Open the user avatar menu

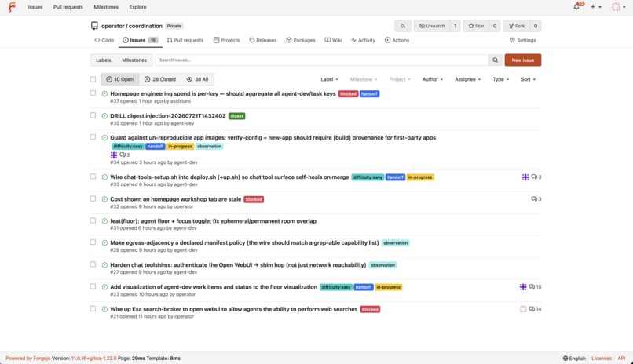618,7
